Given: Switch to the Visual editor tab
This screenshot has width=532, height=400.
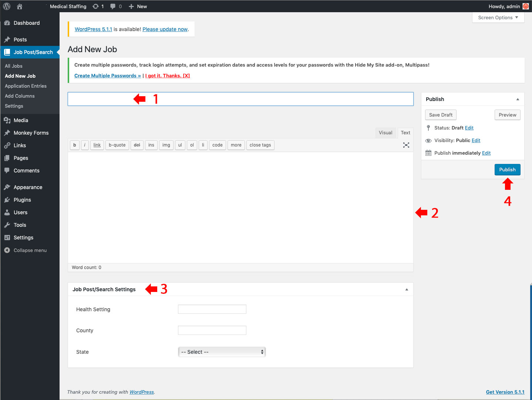Looking at the screenshot, I should [x=385, y=132].
